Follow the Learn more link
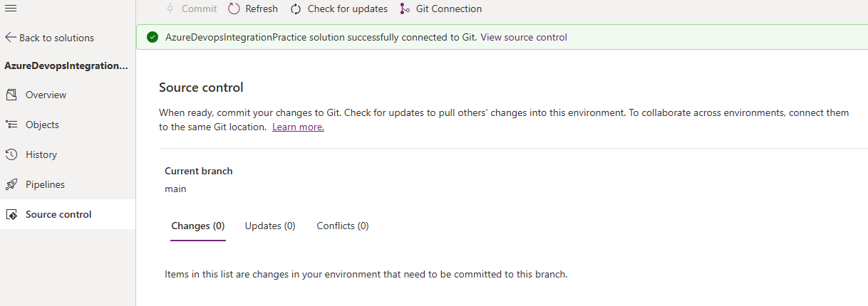Viewport: 868px width, 306px height. (x=298, y=127)
